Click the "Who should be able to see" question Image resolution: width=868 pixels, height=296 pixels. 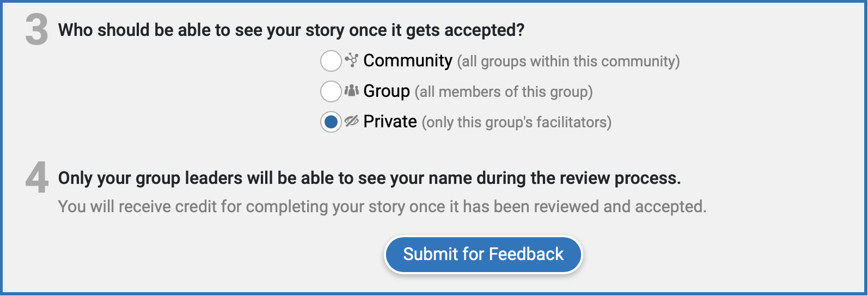pyautogui.click(x=291, y=30)
